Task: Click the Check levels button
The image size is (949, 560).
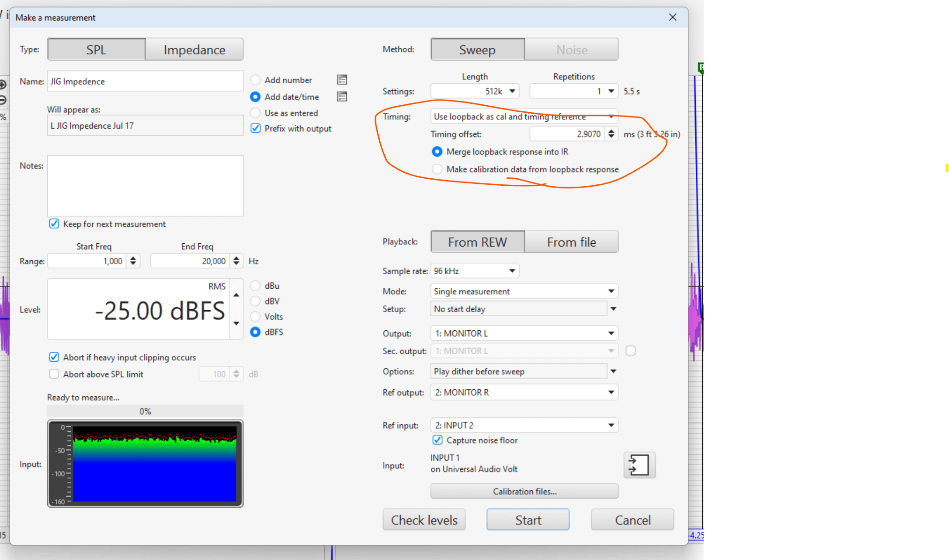Action: [x=424, y=520]
